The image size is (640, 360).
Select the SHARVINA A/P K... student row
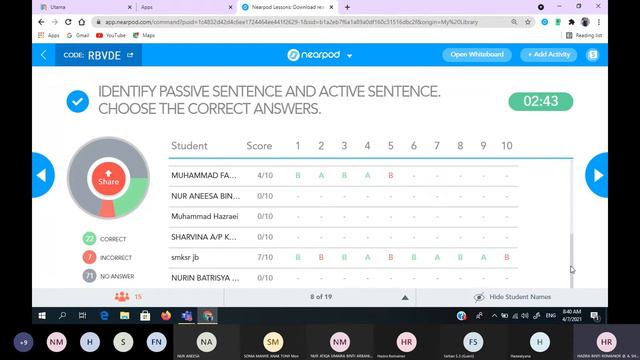[x=343, y=237]
